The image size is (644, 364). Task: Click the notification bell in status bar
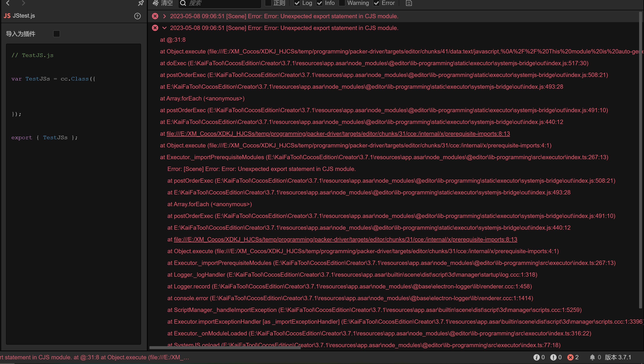click(x=592, y=357)
